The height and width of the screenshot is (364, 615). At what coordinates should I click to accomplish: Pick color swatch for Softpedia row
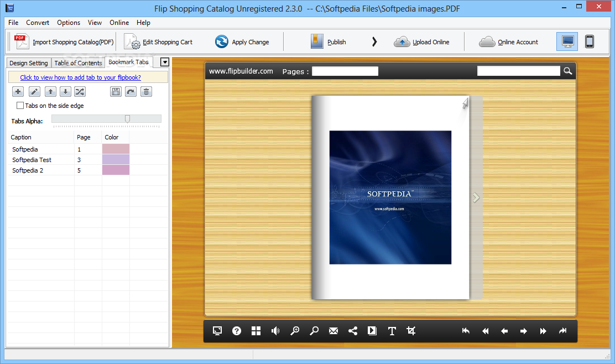[116, 149]
